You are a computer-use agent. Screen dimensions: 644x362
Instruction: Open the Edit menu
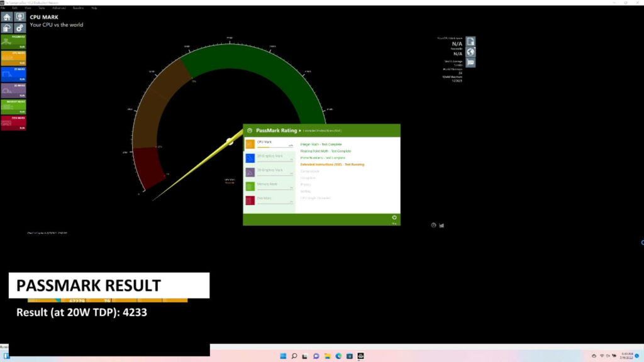(x=14, y=8)
